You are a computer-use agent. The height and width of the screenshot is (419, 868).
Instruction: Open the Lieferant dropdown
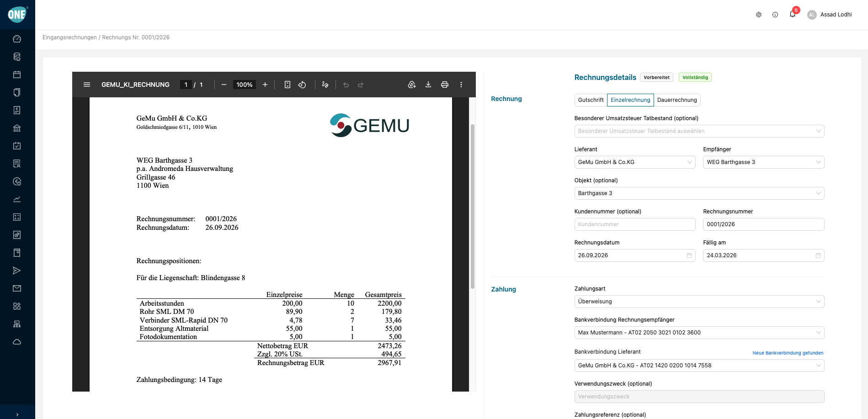(x=635, y=162)
